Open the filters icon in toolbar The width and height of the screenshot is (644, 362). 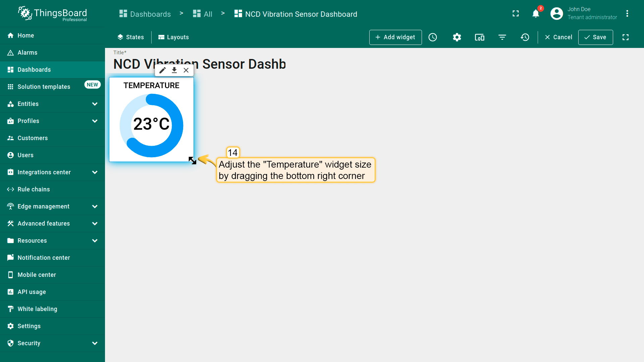[502, 37]
